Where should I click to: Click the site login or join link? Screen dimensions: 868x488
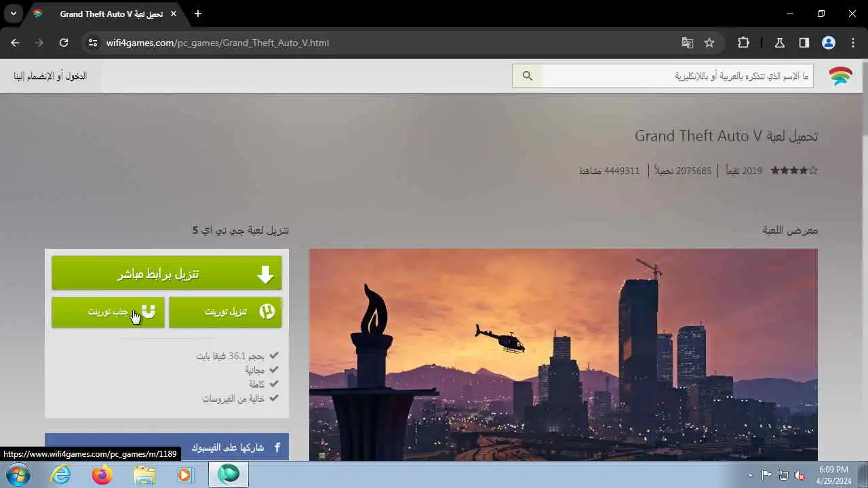[x=50, y=76]
